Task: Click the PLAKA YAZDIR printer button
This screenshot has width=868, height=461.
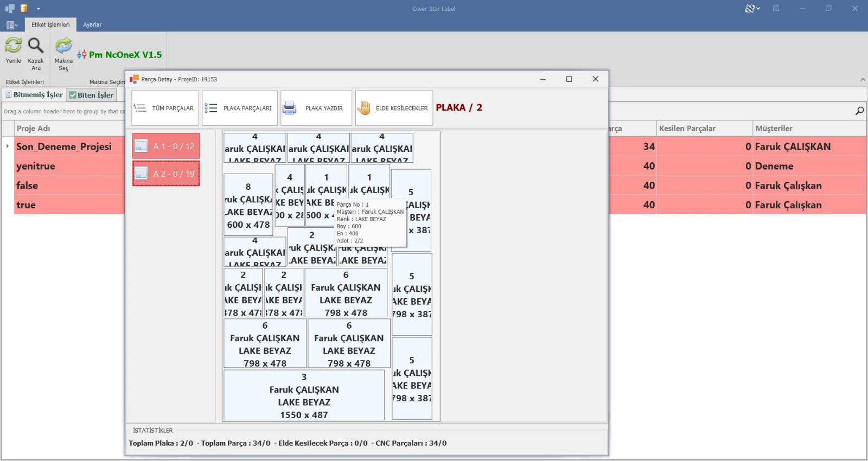Action: click(x=316, y=108)
